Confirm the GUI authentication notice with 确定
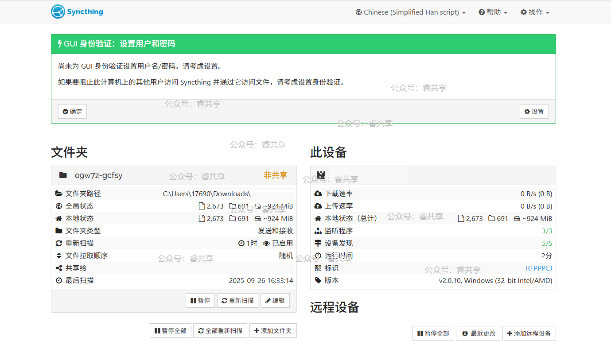The height and width of the screenshot is (364, 611). point(72,112)
